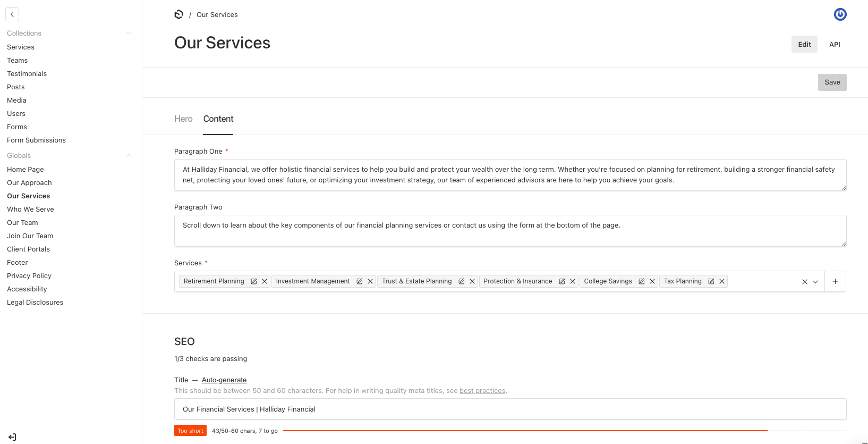This screenshot has height=444, width=868.
Task: Switch to the Hero tab
Action: click(183, 119)
